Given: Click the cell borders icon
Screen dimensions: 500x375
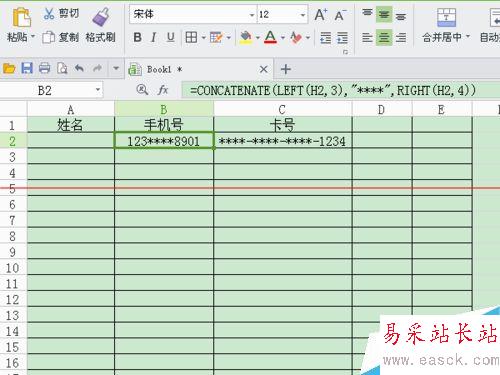Looking at the screenshot, I should pos(191,37).
